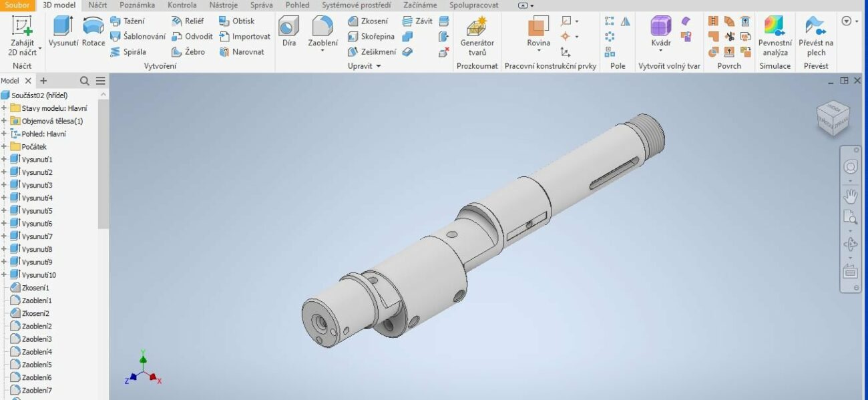The height and width of the screenshot is (400, 868).
Task: Expand Objemová tělesa(1) tree node
Action: [4, 121]
